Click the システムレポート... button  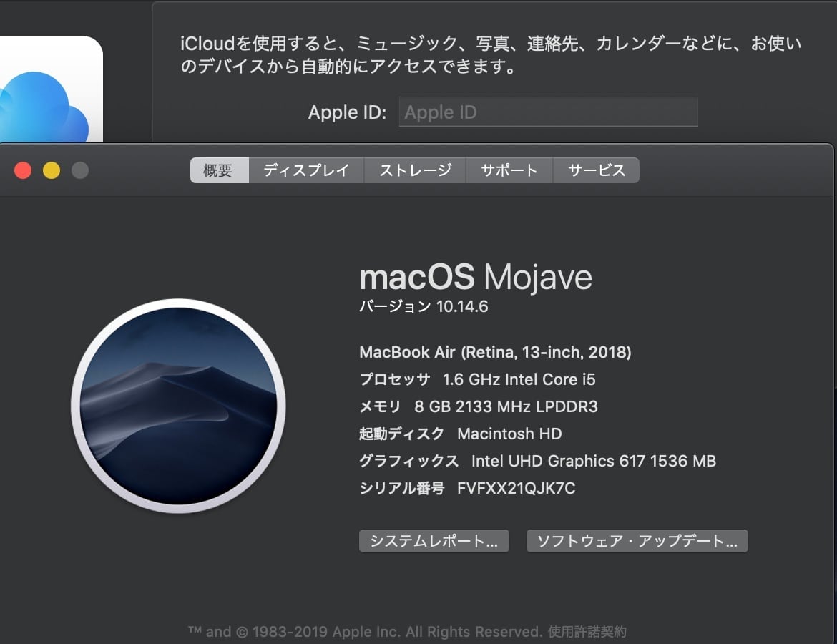434,541
